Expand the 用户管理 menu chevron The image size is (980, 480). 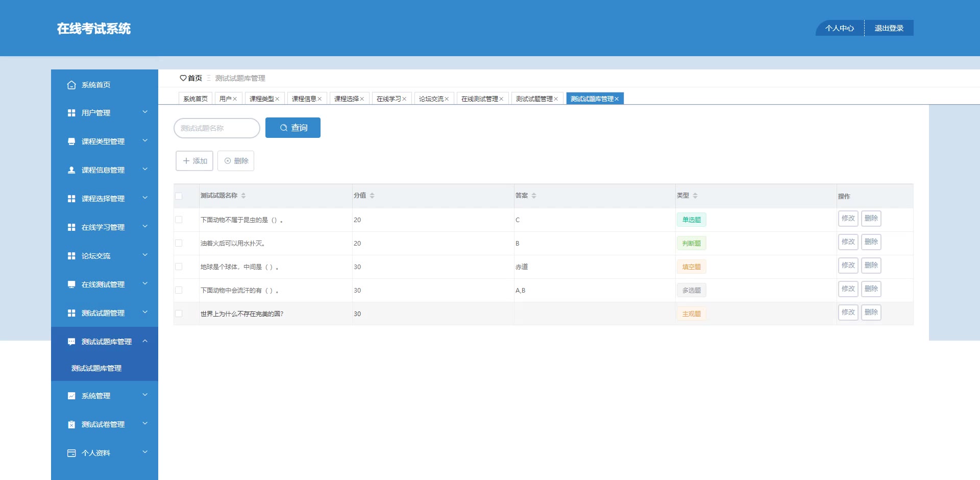[x=145, y=112]
